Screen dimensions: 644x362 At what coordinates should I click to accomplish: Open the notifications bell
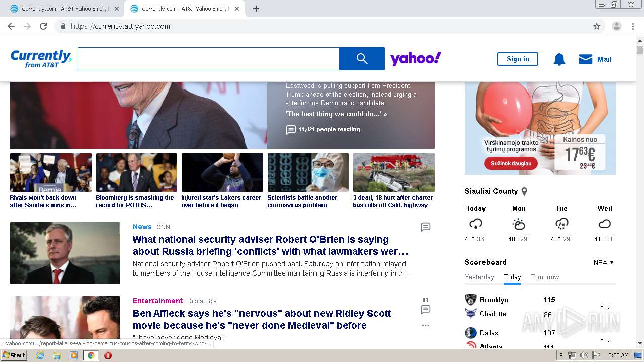click(x=559, y=59)
